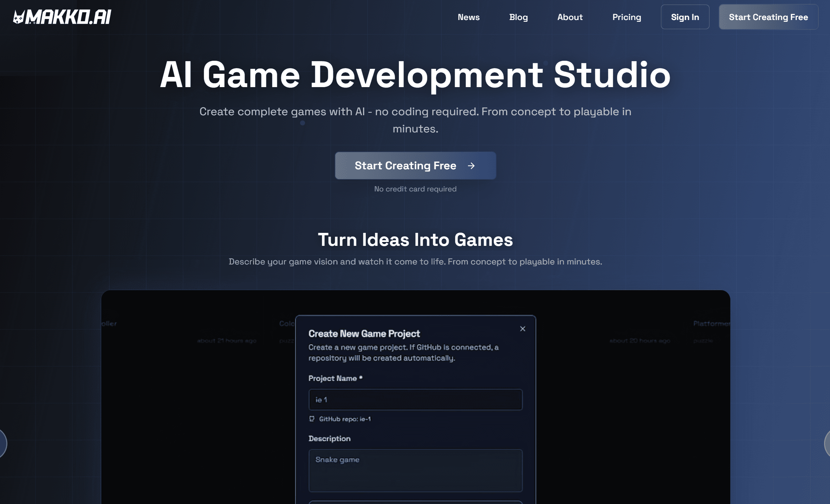
Task: Click the Sign In button
Action: 685,17
